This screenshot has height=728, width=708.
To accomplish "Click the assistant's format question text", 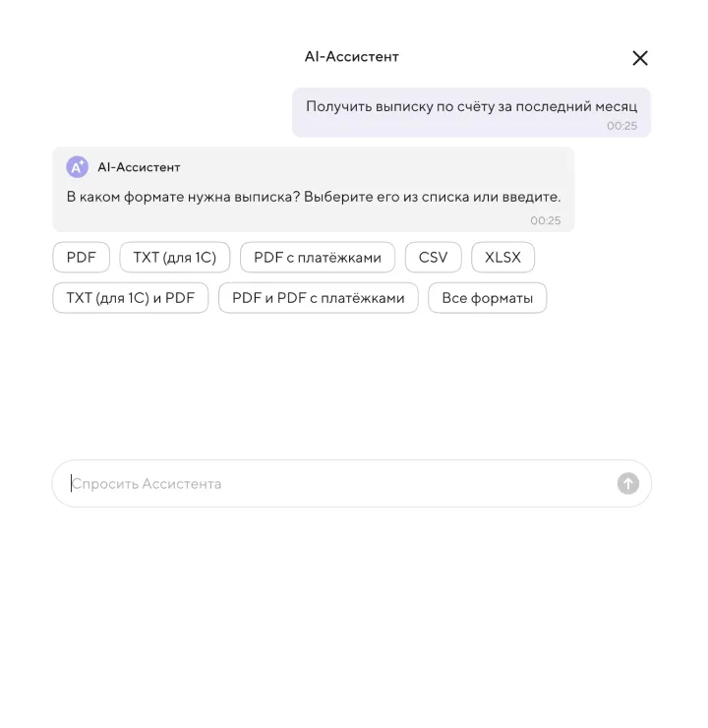I will (x=314, y=197).
